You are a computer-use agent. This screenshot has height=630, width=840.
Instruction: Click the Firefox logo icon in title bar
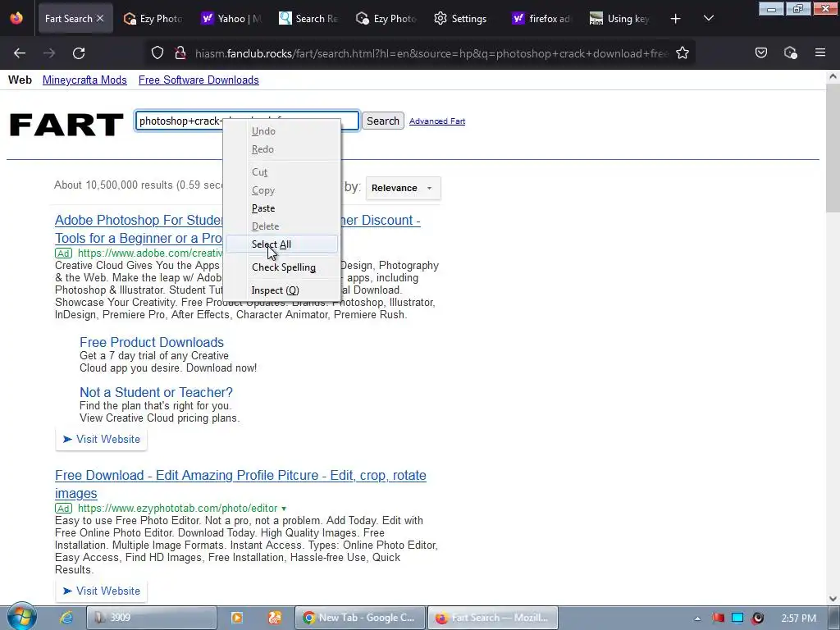click(x=16, y=18)
